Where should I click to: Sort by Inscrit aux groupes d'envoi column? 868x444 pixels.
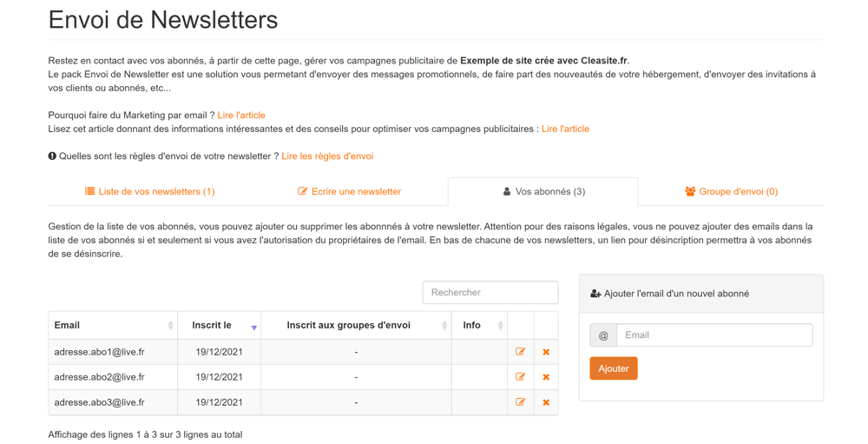point(356,325)
